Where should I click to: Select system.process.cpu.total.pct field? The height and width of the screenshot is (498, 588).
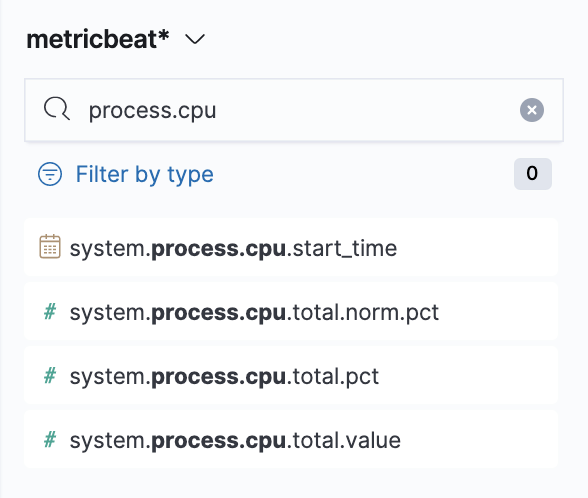click(x=291, y=375)
